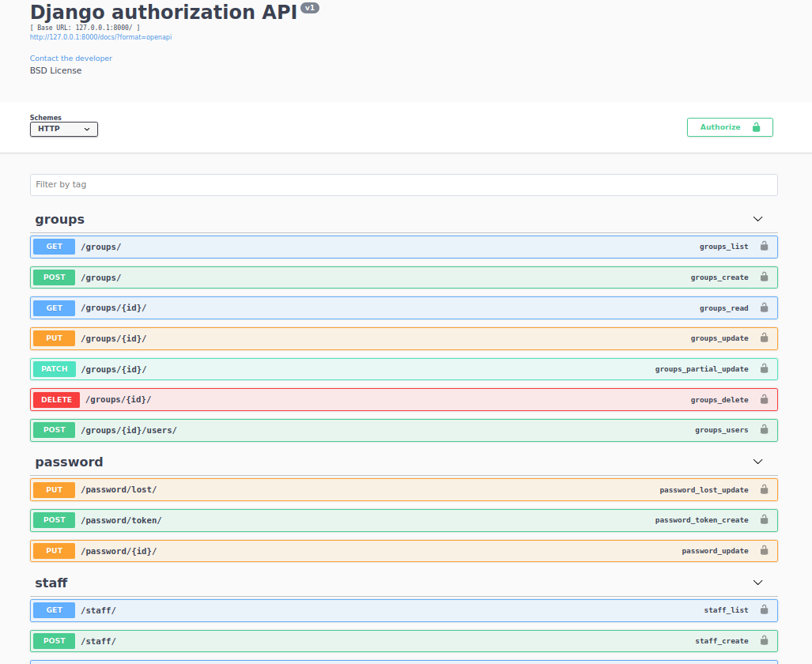The height and width of the screenshot is (664, 812).
Task: Click the lock icon on groups_create row
Action: point(764,277)
